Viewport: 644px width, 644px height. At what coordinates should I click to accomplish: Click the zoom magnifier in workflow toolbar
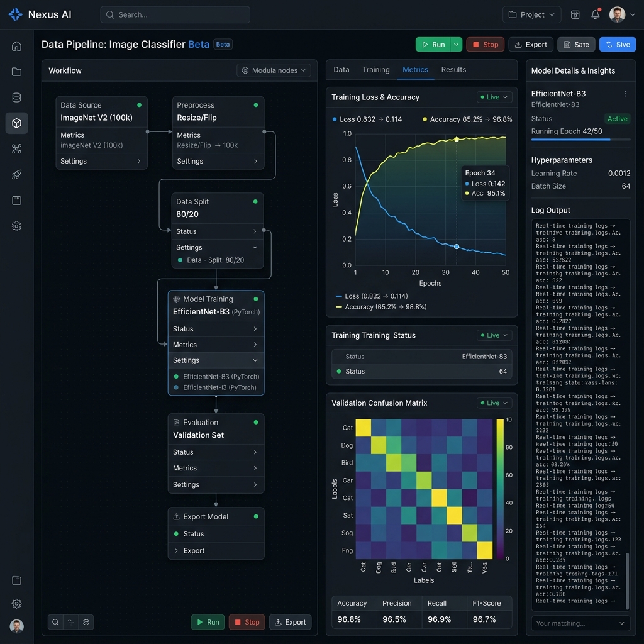55,622
